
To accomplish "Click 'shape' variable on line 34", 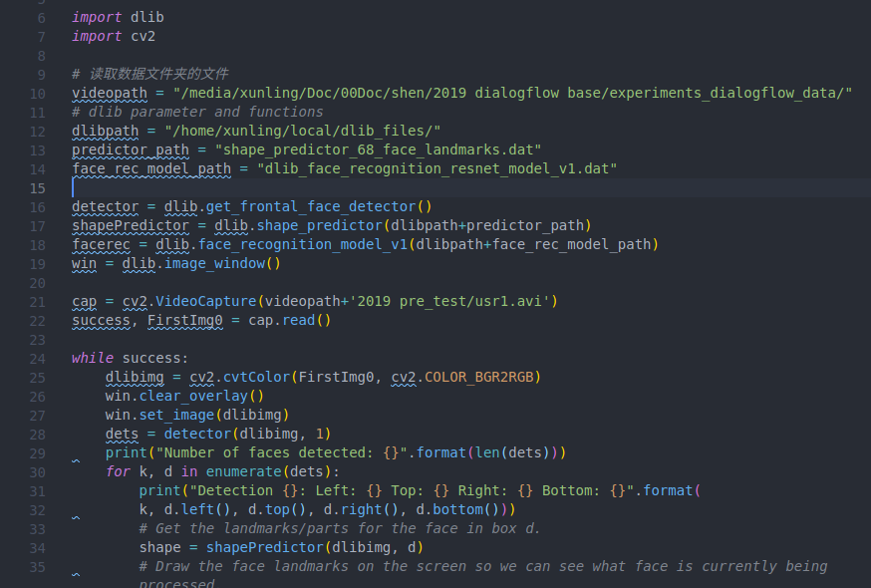I will coord(160,547).
